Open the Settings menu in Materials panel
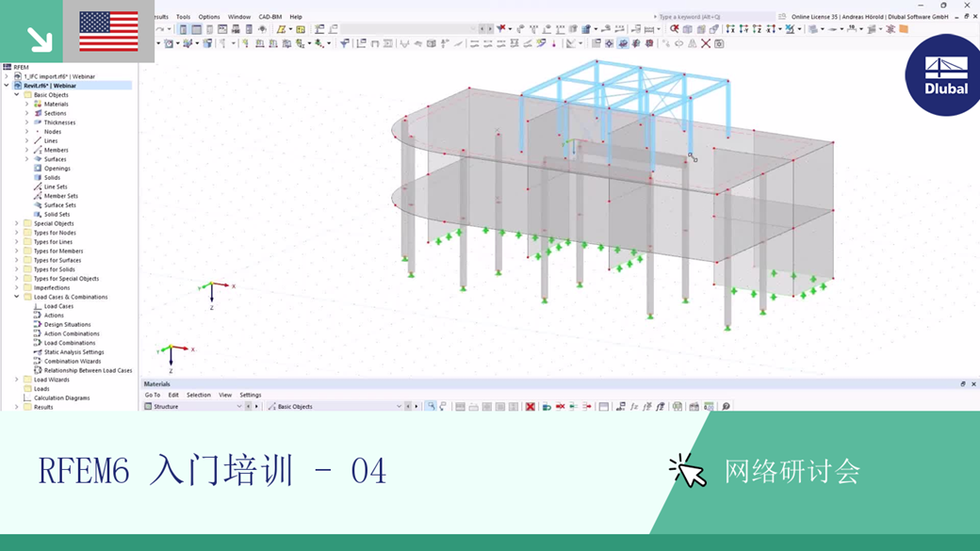 point(250,395)
